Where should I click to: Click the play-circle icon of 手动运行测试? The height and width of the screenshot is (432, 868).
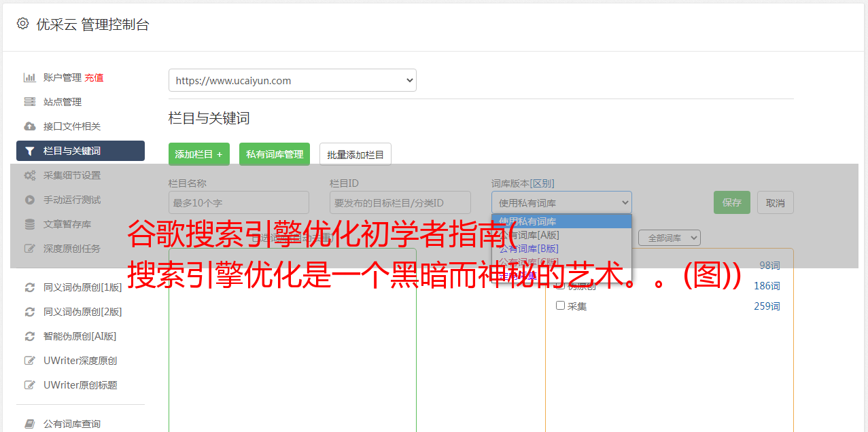[x=30, y=200]
